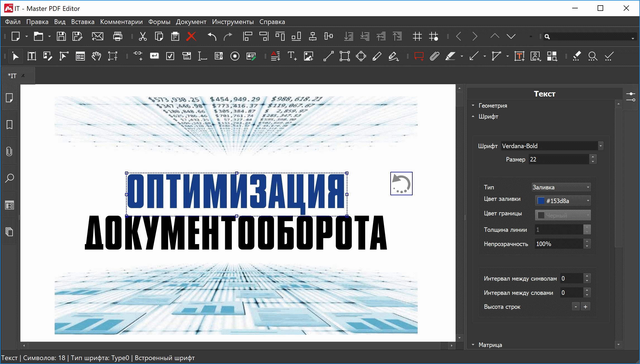Click the red Delete X icon

[191, 36]
